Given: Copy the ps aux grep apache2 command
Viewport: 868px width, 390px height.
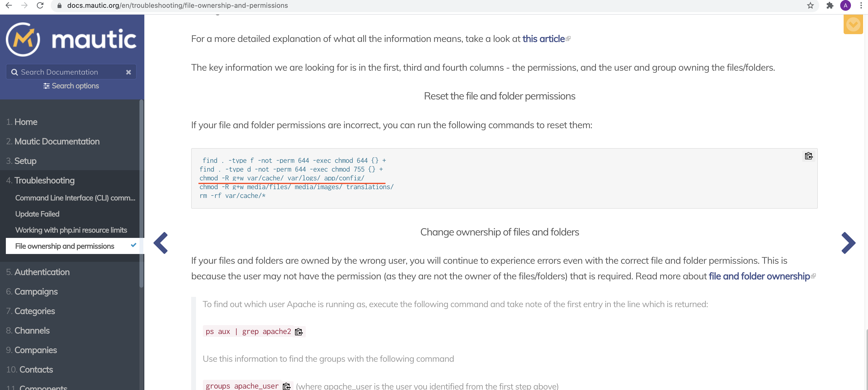Looking at the screenshot, I should pyautogui.click(x=298, y=332).
